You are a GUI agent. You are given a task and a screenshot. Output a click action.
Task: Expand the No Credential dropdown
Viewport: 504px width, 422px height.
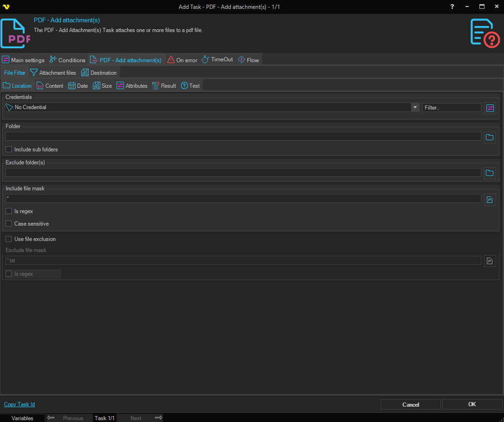415,107
